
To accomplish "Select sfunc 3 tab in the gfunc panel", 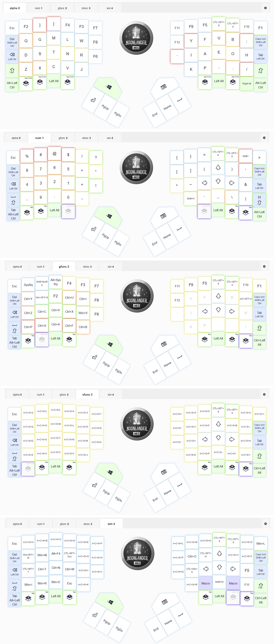I will click(87, 267).
